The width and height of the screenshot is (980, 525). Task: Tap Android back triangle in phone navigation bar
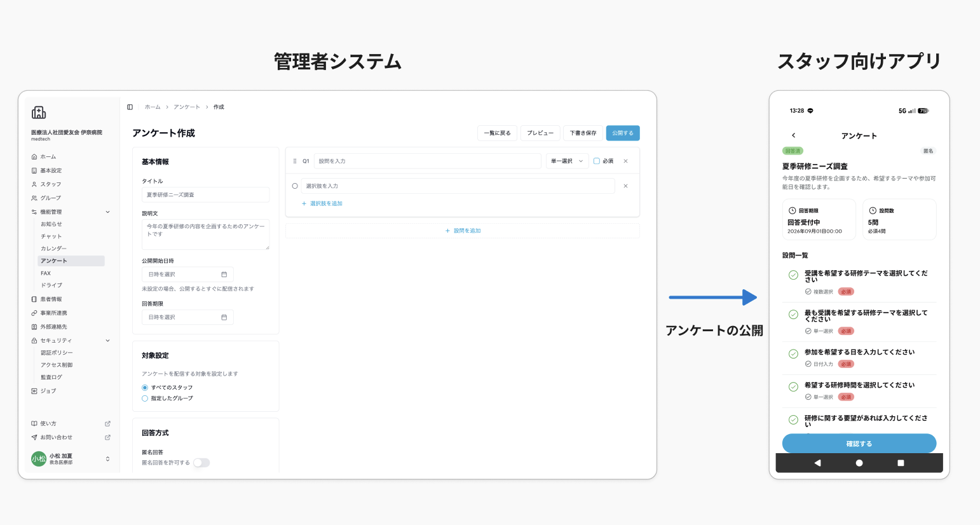point(817,463)
